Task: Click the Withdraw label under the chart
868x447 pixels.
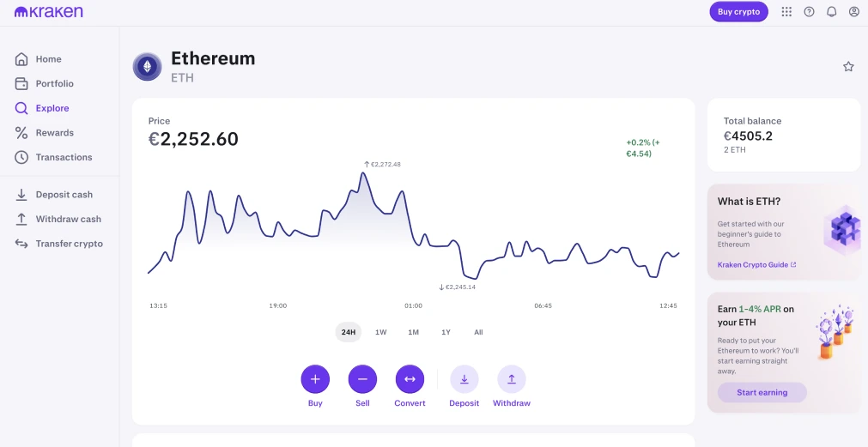Action: (512, 403)
